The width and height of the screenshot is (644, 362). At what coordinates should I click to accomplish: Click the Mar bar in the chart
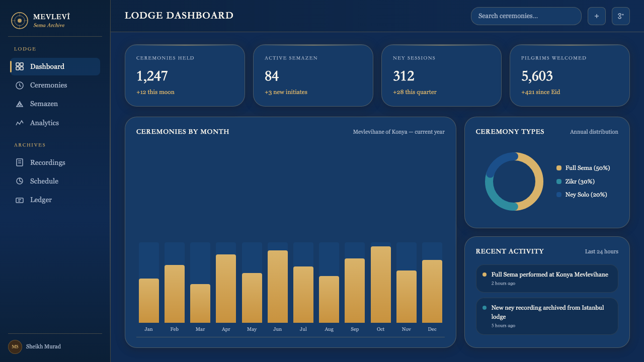coord(200,304)
